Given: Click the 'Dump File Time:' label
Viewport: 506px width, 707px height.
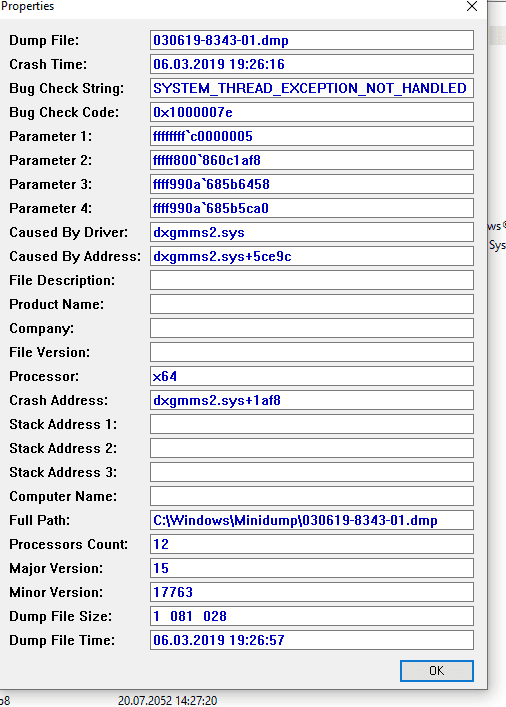Looking at the screenshot, I should click(x=62, y=640).
